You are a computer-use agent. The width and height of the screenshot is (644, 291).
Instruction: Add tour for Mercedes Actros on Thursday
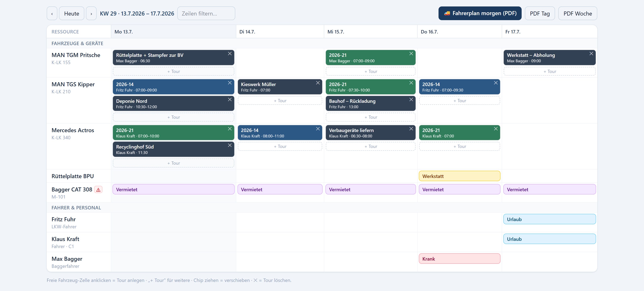click(459, 147)
